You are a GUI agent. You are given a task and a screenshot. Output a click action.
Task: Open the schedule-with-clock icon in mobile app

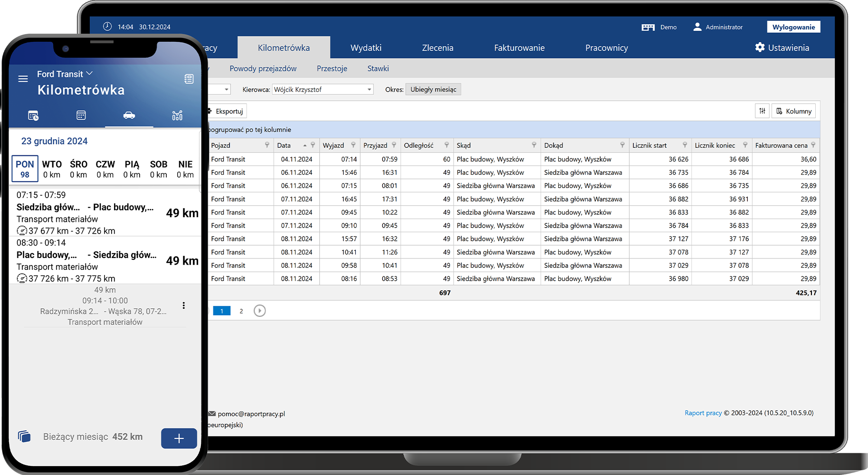(33, 115)
